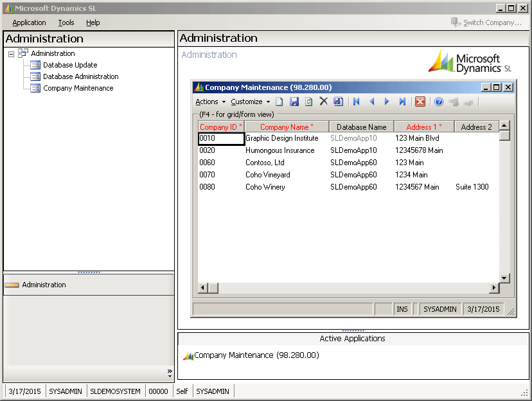Click the grid's vertical scroll up arrow
Viewport: 532px width, 401px height.
pos(504,125)
